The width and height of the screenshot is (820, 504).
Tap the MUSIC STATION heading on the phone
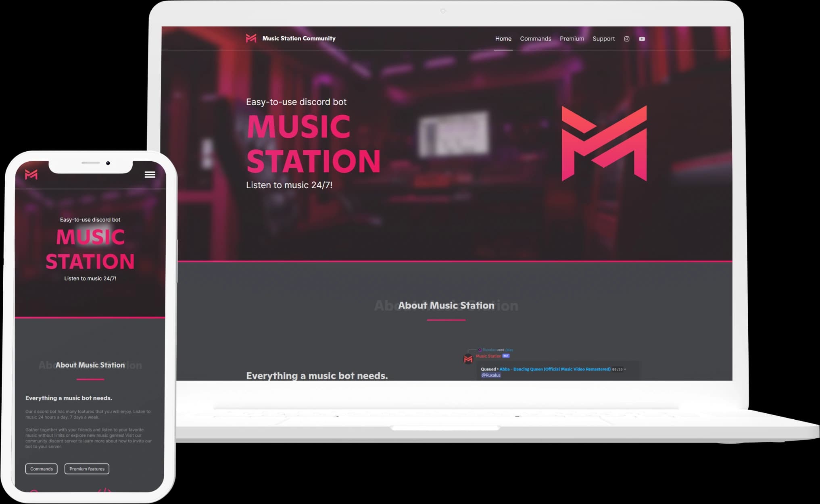click(x=90, y=249)
